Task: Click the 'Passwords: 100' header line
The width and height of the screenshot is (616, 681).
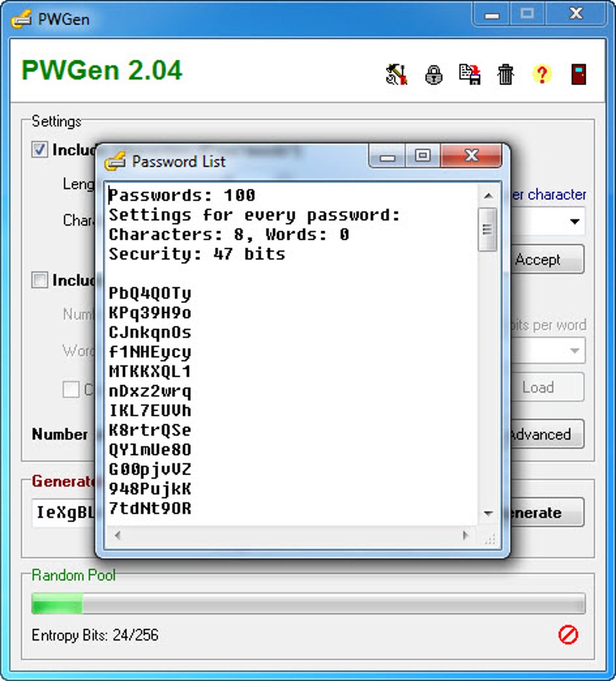Action: (x=182, y=196)
